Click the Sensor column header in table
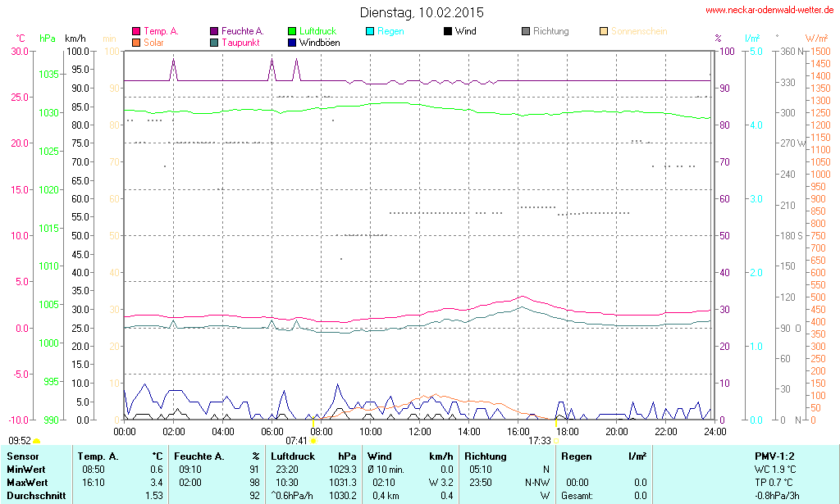840x504 pixels. 22,456
